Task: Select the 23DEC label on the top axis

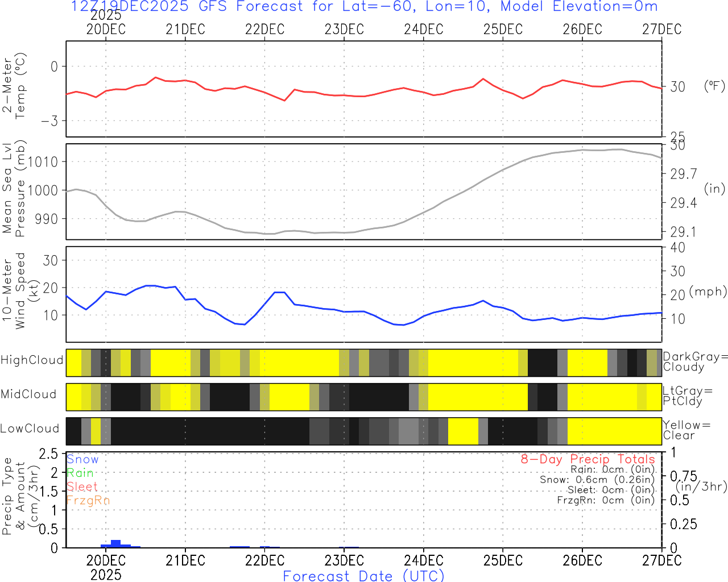Action: tap(344, 30)
